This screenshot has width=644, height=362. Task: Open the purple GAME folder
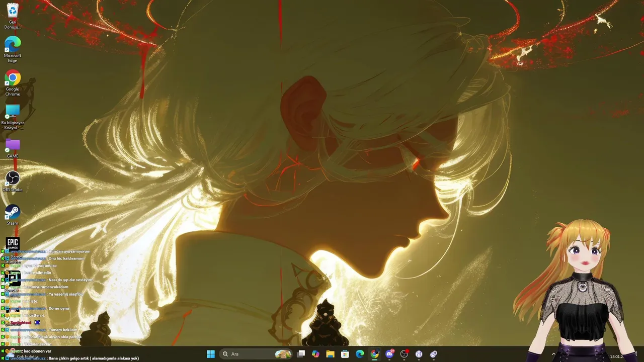click(x=13, y=148)
